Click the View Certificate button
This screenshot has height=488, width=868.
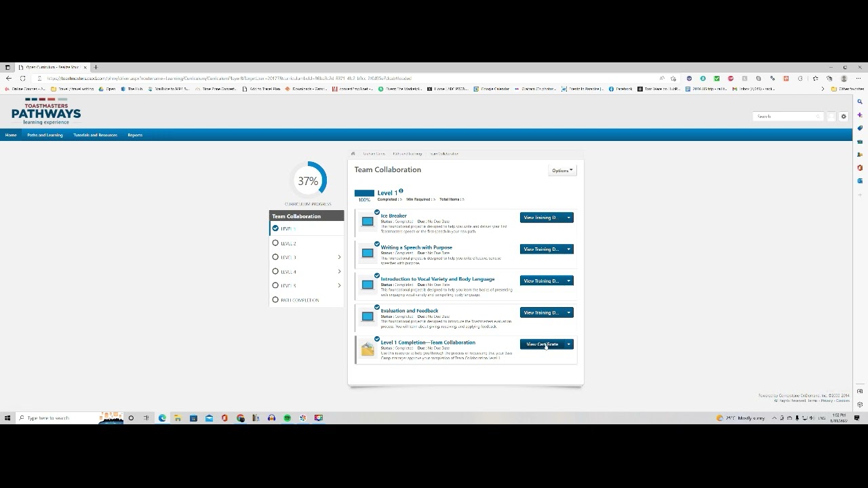pyautogui.click(x=542, y=344)
